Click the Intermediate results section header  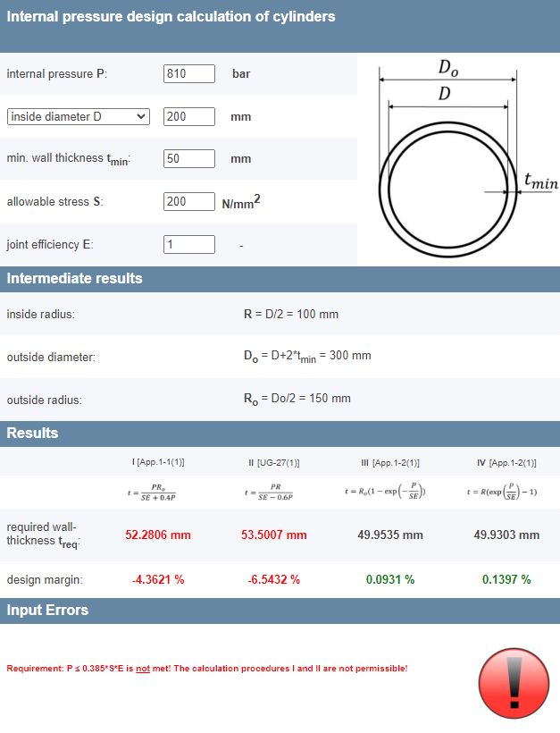click(x=280, y=279)
